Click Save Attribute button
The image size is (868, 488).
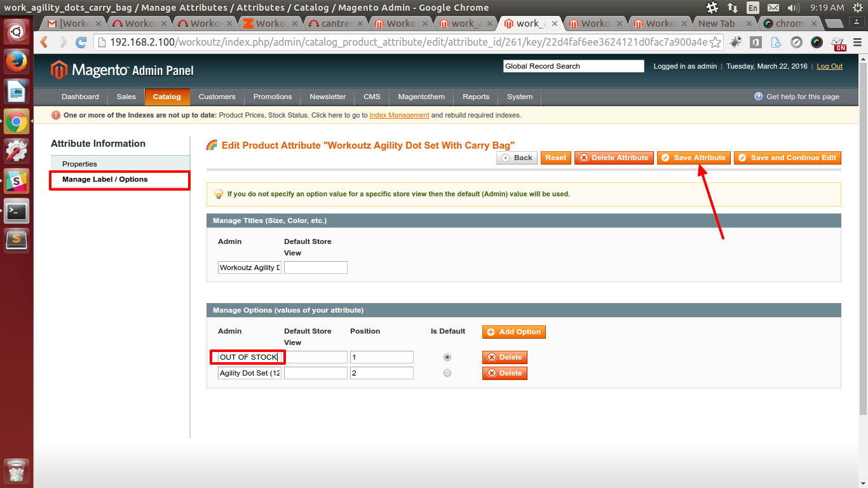pos(693,158)
